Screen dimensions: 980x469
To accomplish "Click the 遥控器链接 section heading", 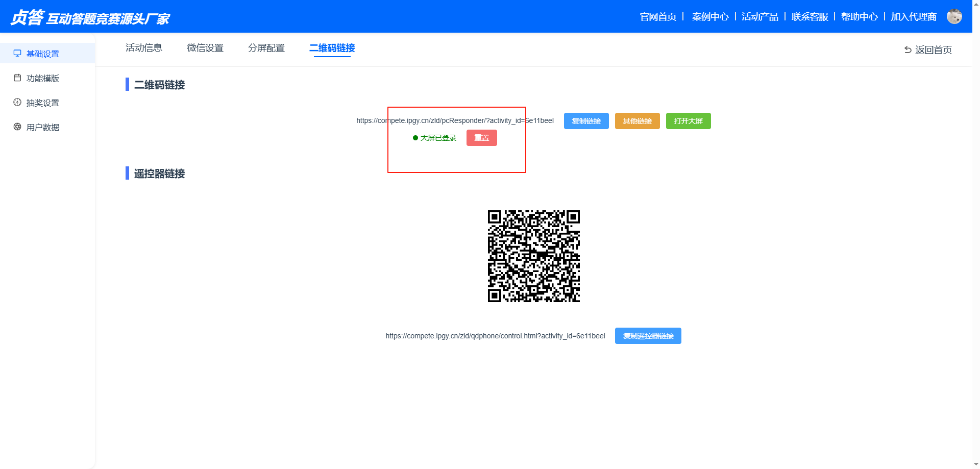I will click(x=160, y=174).
